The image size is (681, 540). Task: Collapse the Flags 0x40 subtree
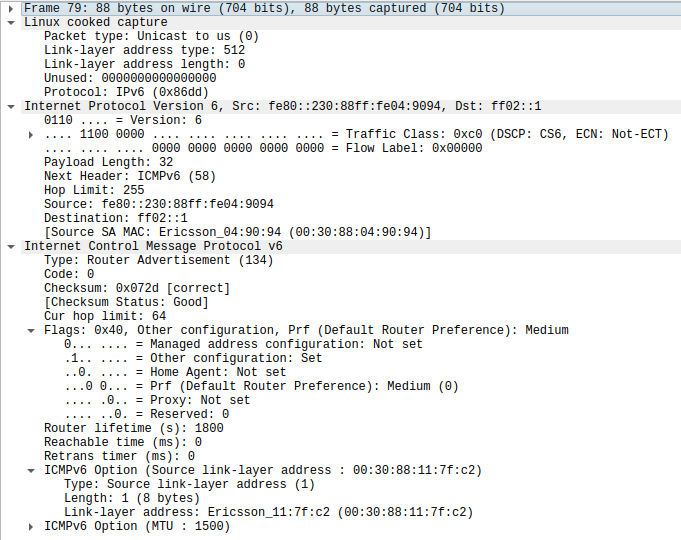(x=31, y=330)
